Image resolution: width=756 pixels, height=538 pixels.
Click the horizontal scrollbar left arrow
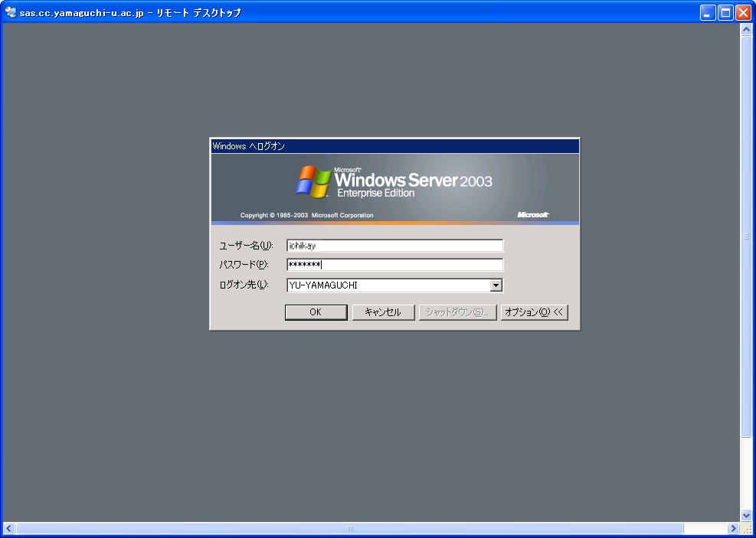click(x=8, y=528)
